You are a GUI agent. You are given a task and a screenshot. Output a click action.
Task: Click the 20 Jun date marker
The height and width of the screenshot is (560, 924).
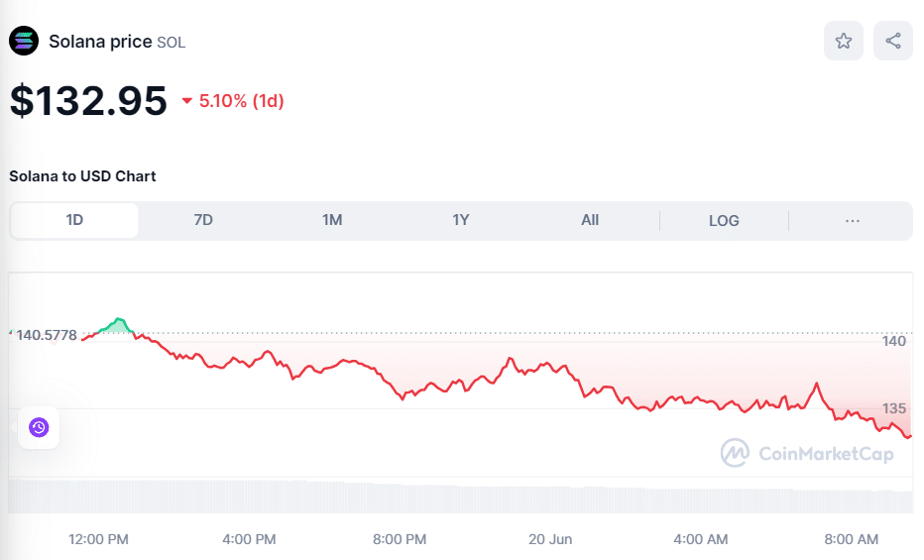tap(550, 539)
